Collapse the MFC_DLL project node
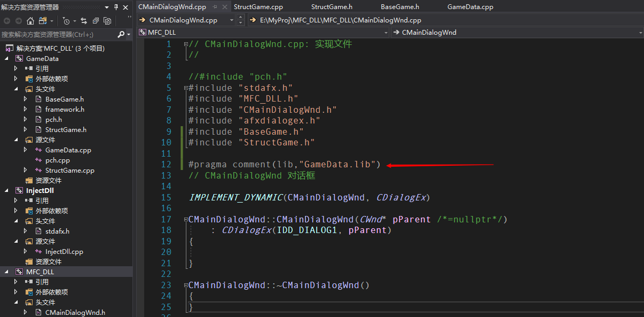The height and width of the screenshot is (317, 644). 6,272
